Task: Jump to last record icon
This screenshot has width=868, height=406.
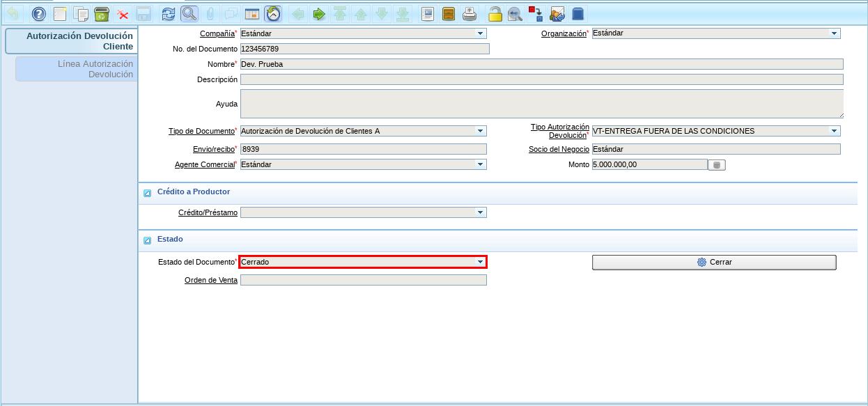Action: [x=403, y=14]
